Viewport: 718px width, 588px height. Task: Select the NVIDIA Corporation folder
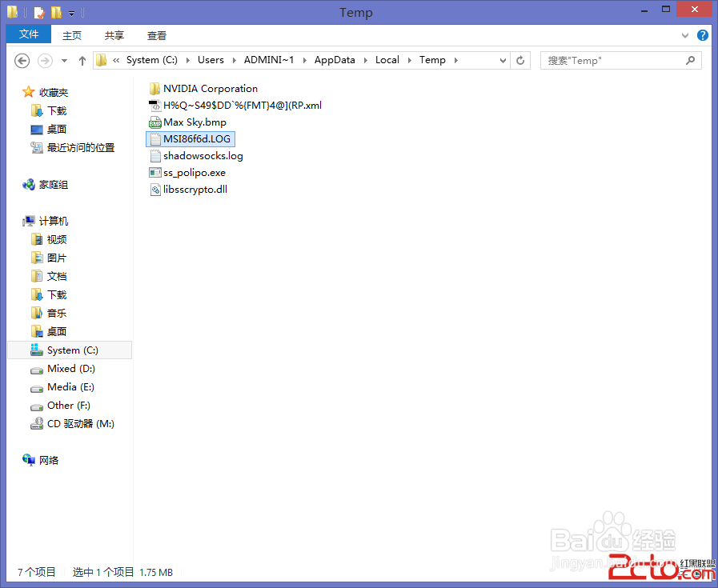pyautogui.click(x=203, y=89)
